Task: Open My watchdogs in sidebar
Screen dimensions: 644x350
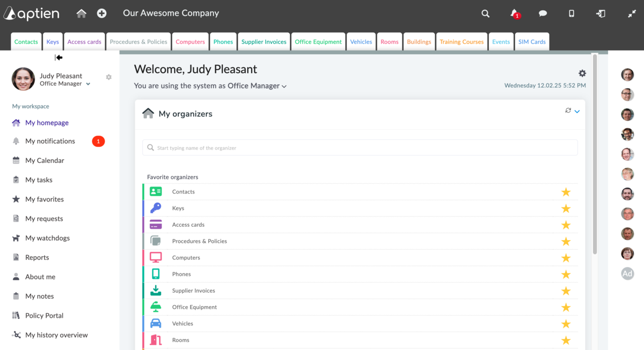Action: 47,238
